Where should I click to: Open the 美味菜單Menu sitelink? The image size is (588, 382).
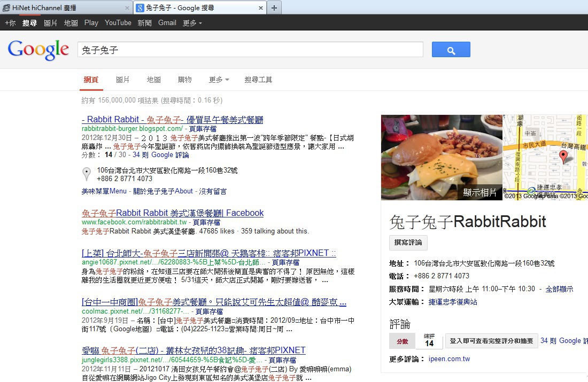[104, 191]
